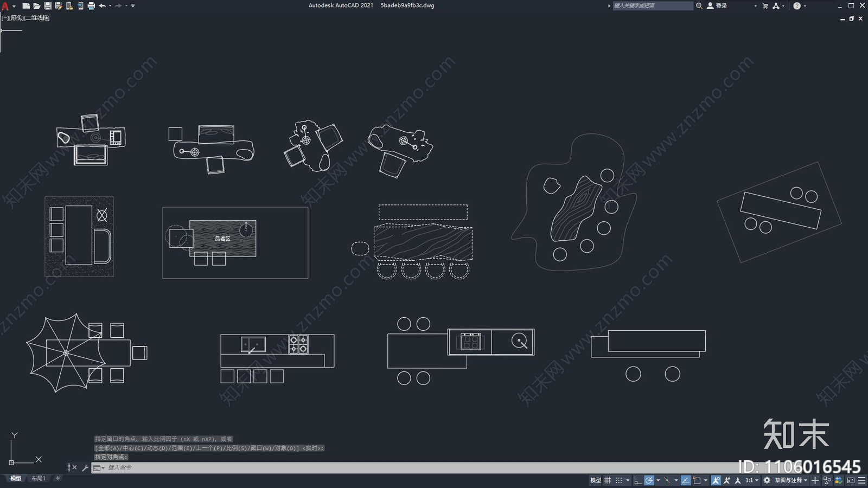Toggle ortho mode in the status bar
868x488 pixels.
(638, 480)
